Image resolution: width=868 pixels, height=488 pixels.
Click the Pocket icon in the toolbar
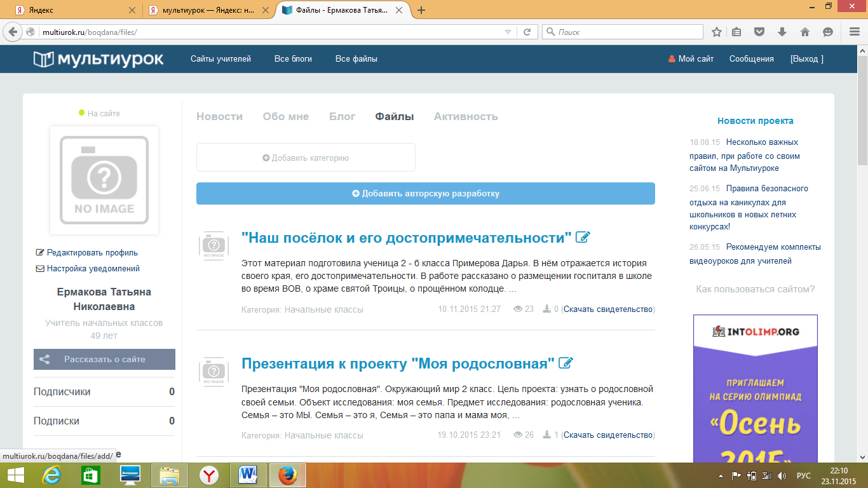(759, 32)
